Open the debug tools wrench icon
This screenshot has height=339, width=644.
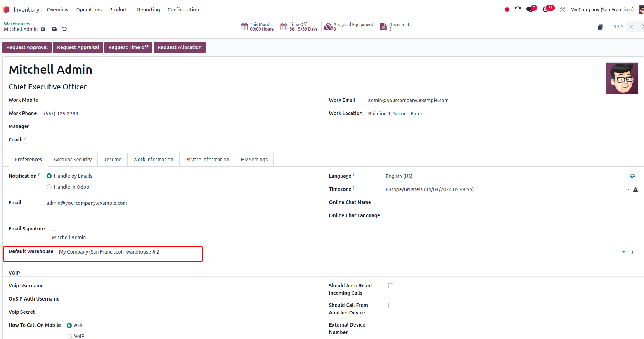[x=562, y=10]
